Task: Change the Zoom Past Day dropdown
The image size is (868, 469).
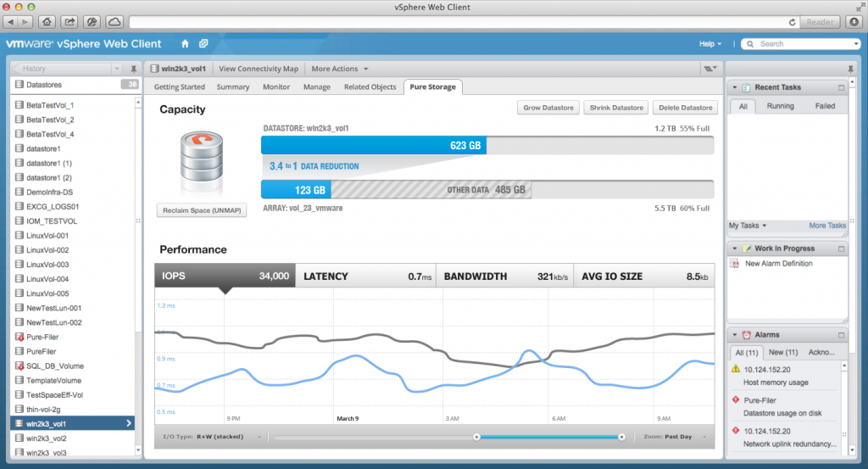Action: [x=676, y=436]
